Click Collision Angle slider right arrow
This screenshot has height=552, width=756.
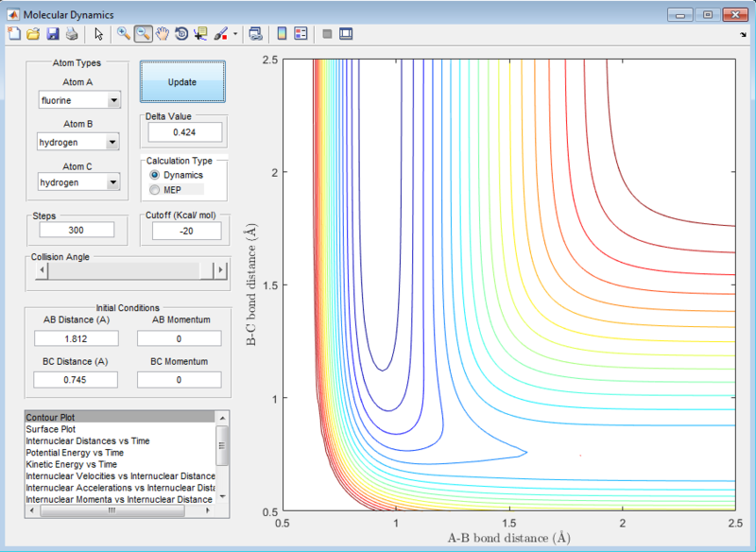coord(220,270)
